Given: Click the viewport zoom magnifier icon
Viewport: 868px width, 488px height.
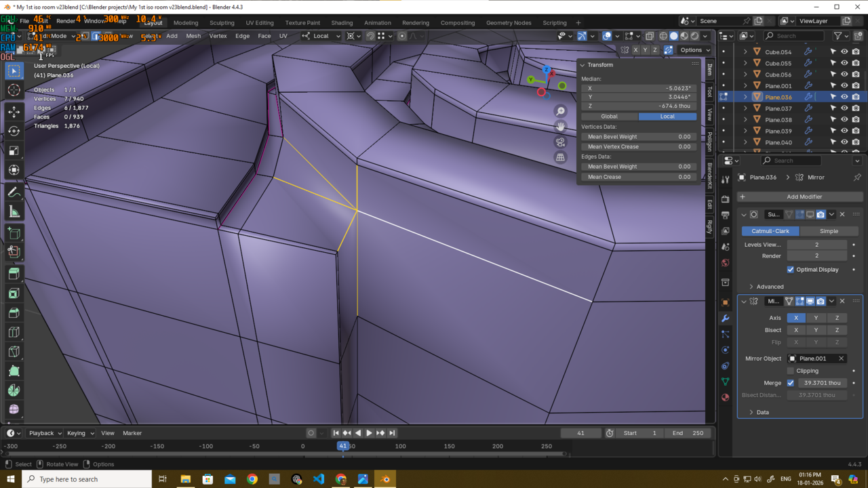Looking at the screenshot, I should tap(560, 111).
